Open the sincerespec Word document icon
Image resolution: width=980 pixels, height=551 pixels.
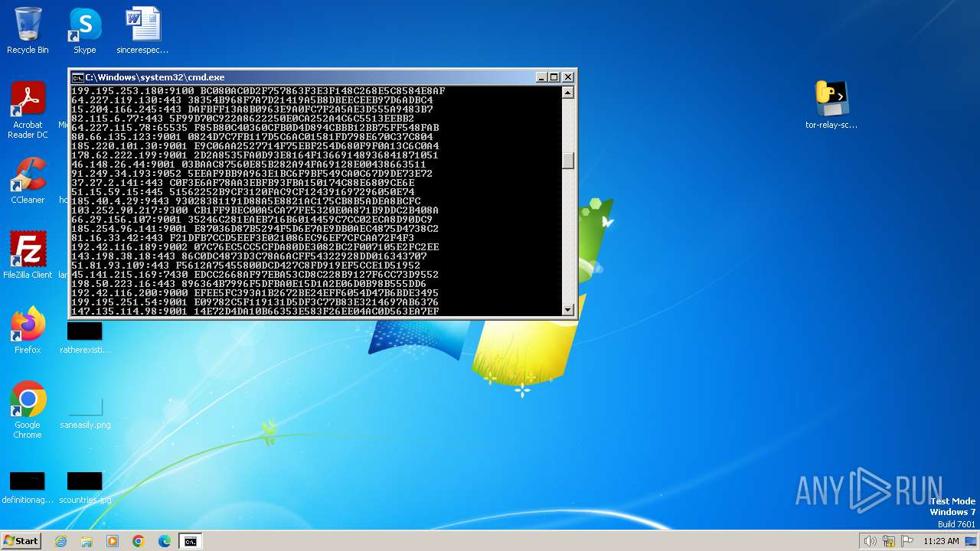pyautogui.click(x=142, y=31)
